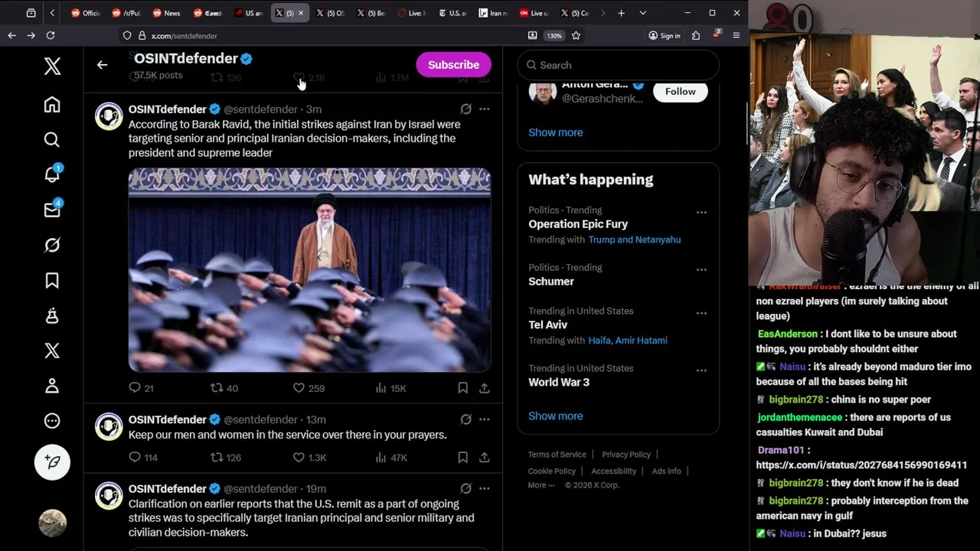
Task: Like the post with 259 likes
Action: pyautogui.click(x=309, y=388)
